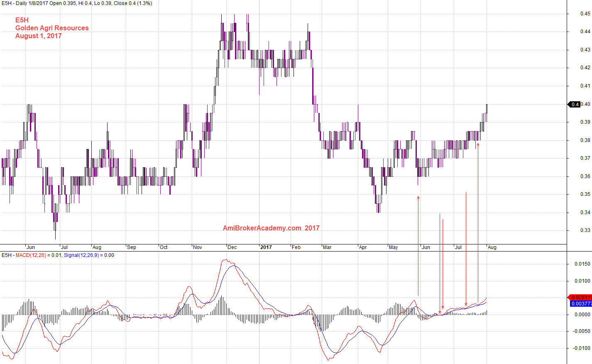
Task: Select the red MACD current value tag
Action: point(580,298)
